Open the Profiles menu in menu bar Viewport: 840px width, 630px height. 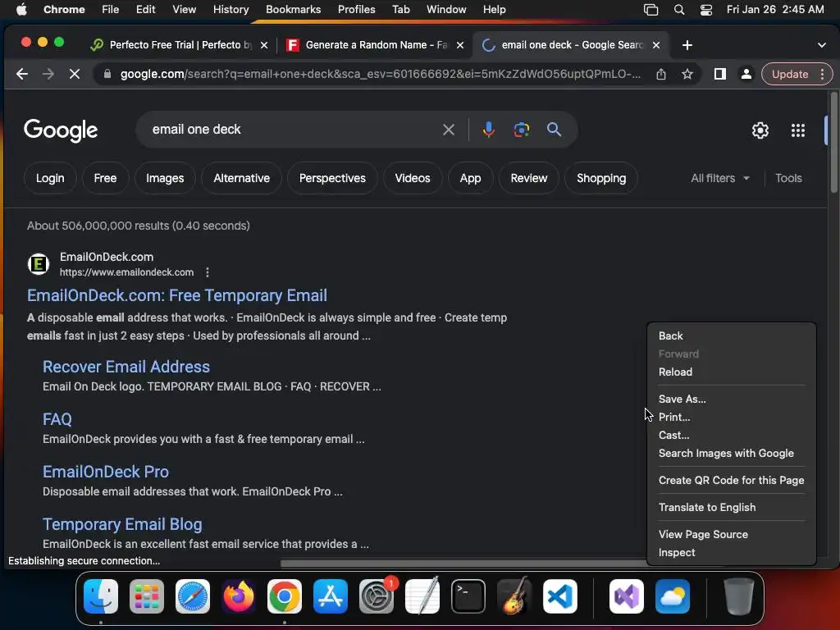click(x=356, y=10)
